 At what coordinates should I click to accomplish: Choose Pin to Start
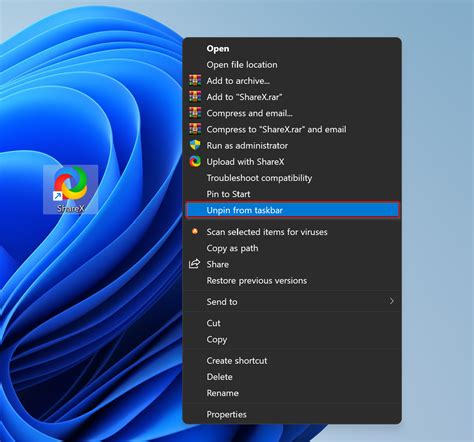(292, 194)
